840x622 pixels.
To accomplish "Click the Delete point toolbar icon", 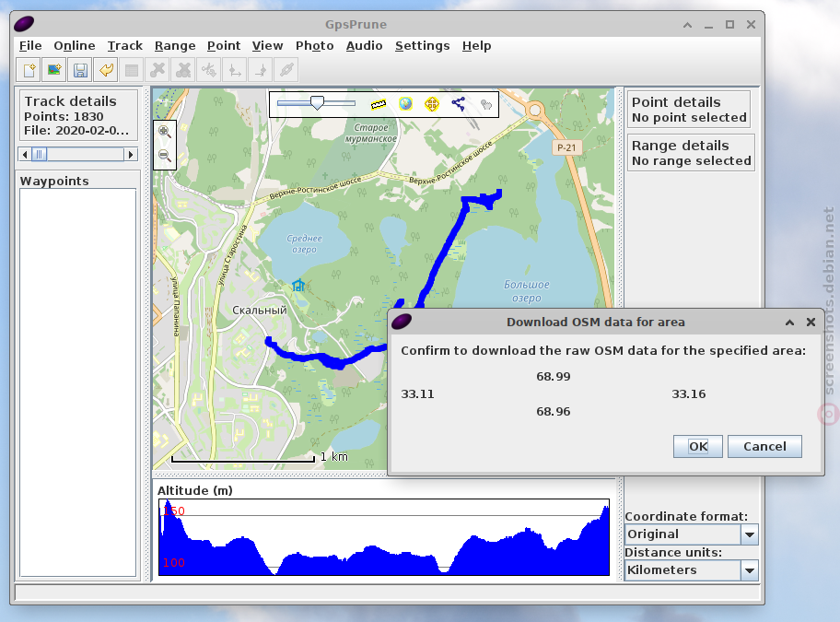I will [157, 70].
